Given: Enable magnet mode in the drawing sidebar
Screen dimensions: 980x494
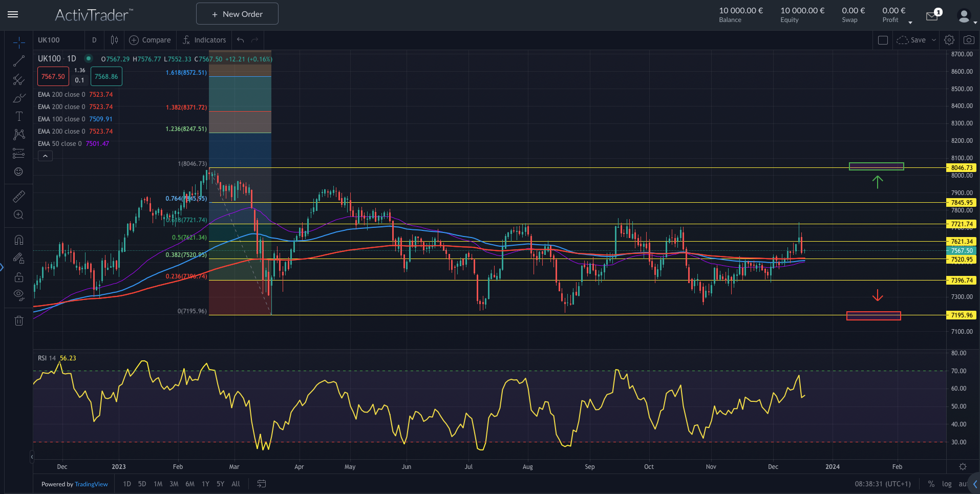Looking at the screenshot, I should pos(19,240).
